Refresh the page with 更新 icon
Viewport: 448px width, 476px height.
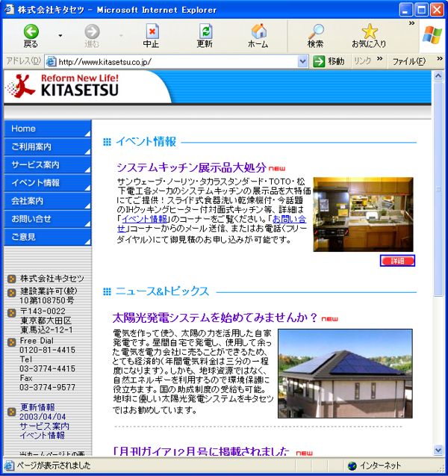205,35
